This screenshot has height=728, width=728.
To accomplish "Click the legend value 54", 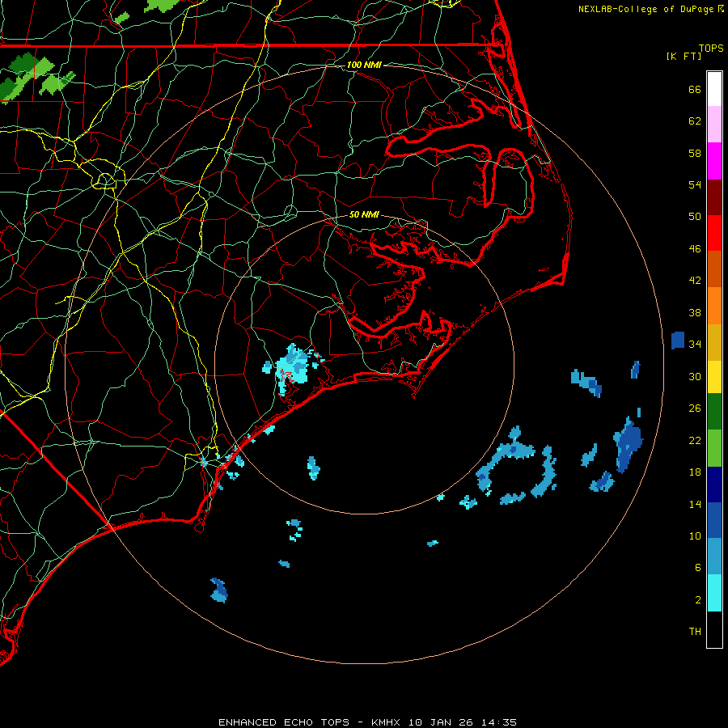I will [x=695, y=184].
